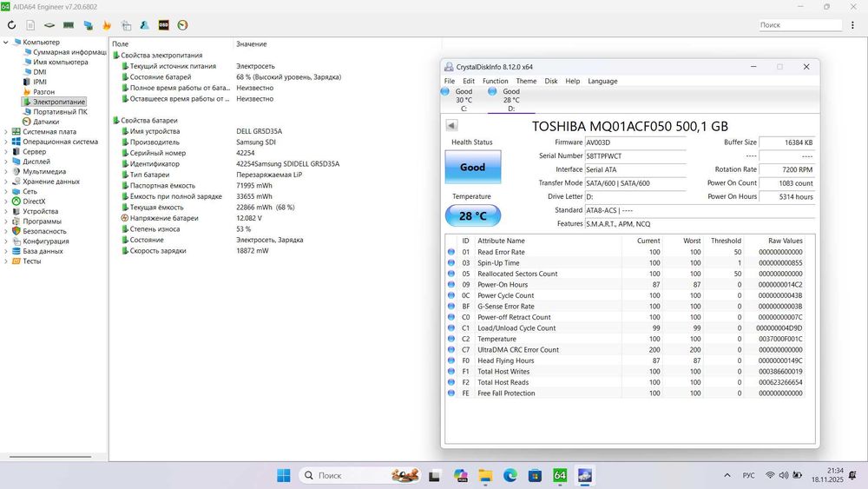
Task: Launch the system stability test flame icon
Action: point(107,25)
